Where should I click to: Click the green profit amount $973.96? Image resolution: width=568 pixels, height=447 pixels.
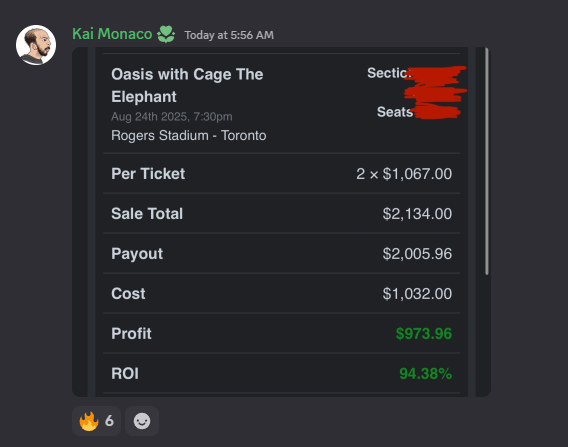424,334
